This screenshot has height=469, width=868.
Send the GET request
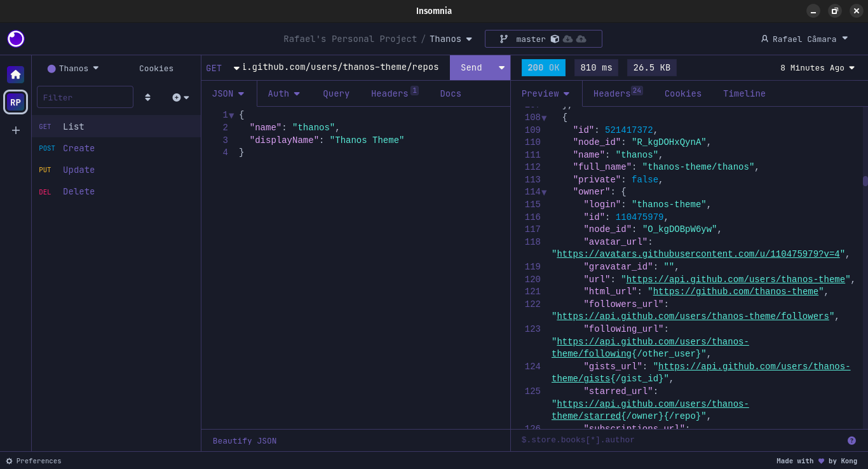471,68
